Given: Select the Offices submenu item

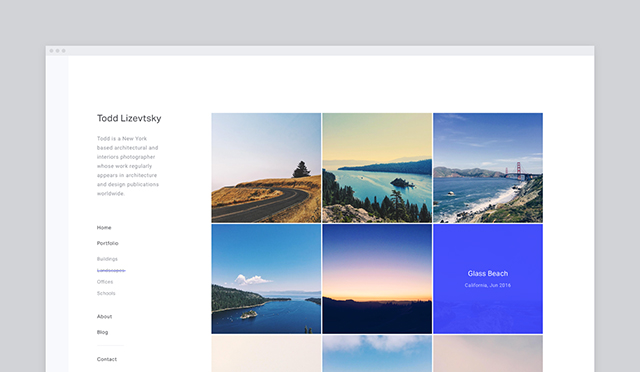Looking at the screenshot, I should click(105, 282).
